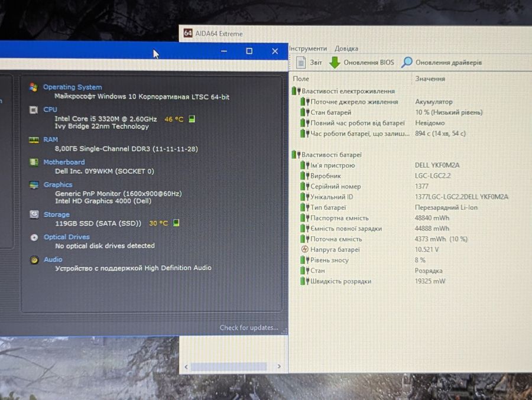Click the battery icon beside Стан

304,271
